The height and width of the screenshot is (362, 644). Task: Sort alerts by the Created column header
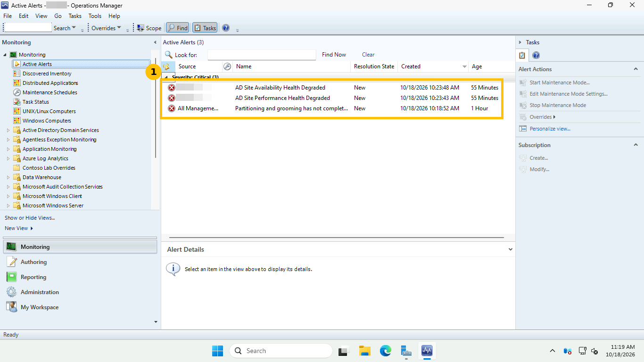click(434, 66)
